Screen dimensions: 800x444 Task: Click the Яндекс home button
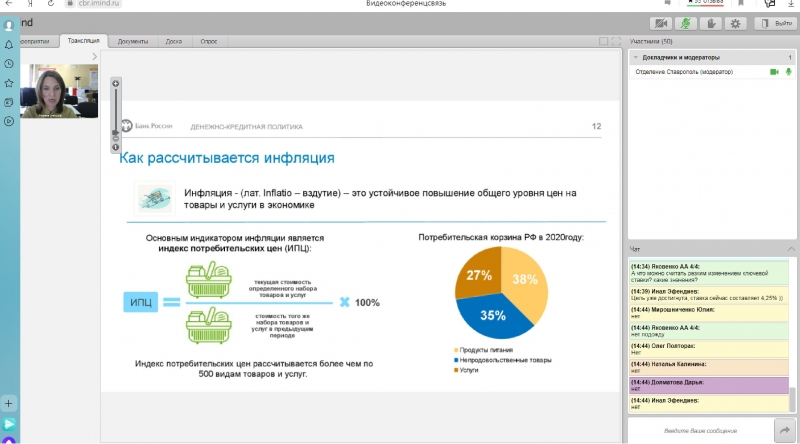[30, 4]
